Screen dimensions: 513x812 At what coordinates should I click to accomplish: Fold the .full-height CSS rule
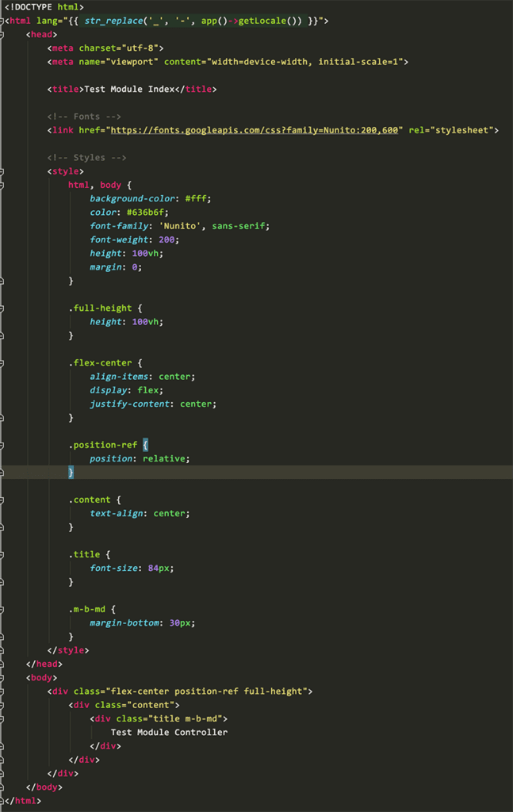tap(2, 308)
